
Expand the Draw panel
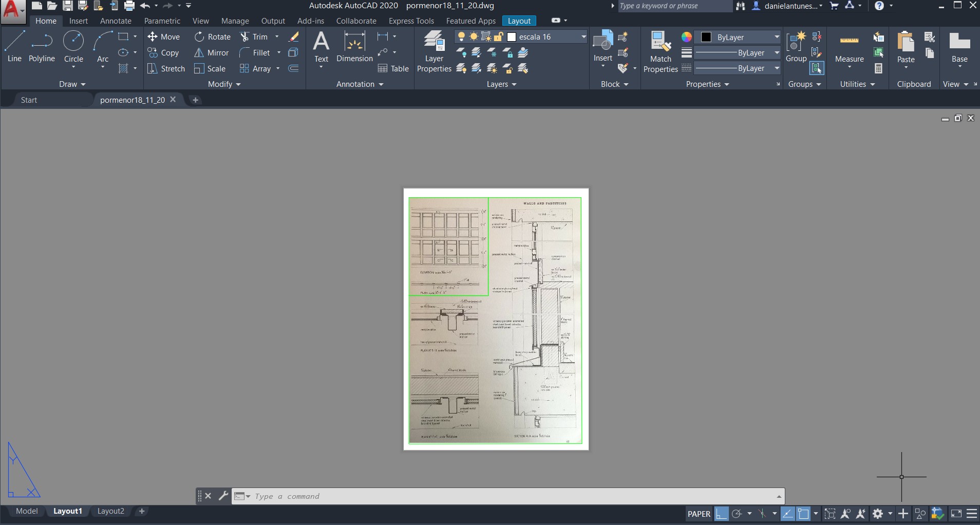(72, 84)
